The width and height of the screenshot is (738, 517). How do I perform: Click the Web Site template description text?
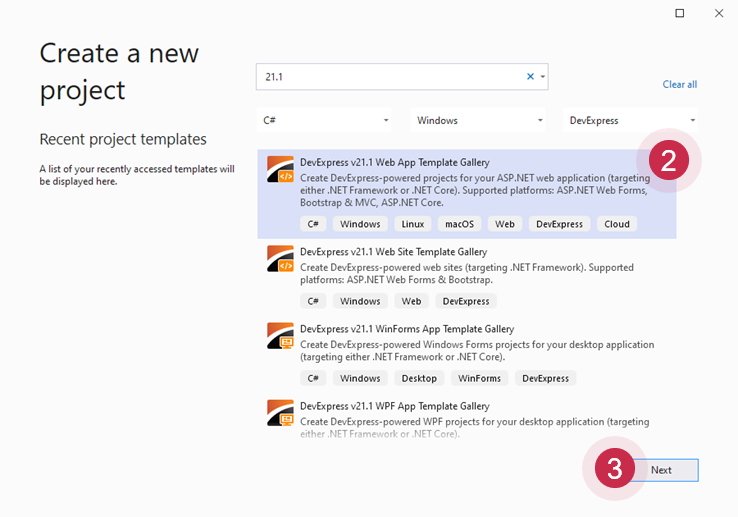(x=467, y=274)
